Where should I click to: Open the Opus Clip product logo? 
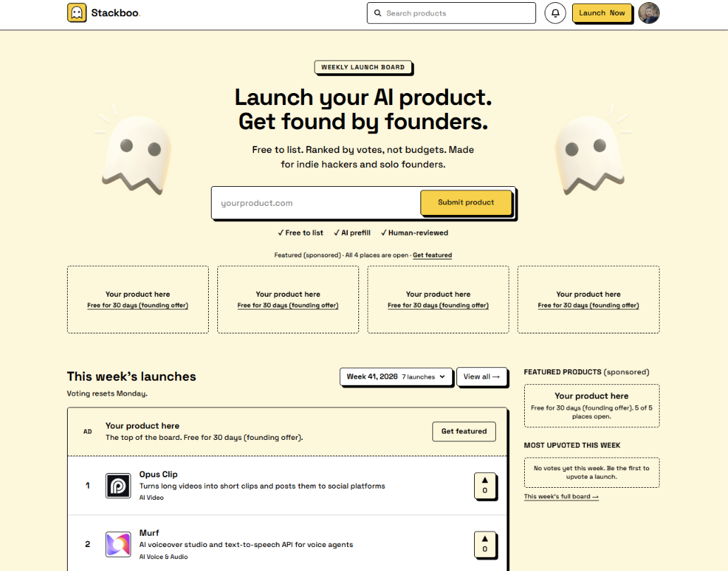click(118, 486)
